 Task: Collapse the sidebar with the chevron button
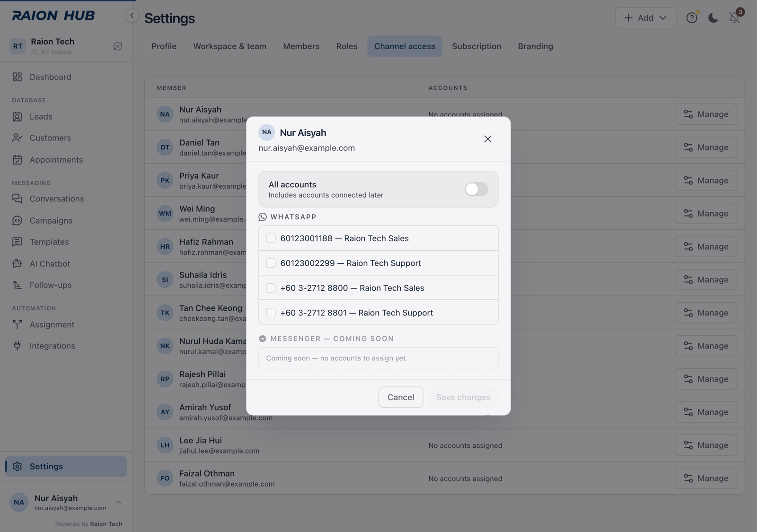tap(132, 16)
